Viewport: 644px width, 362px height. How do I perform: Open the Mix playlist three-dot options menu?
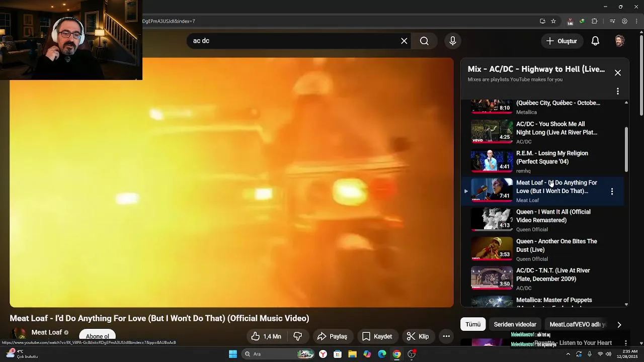[x=618, y=92]
